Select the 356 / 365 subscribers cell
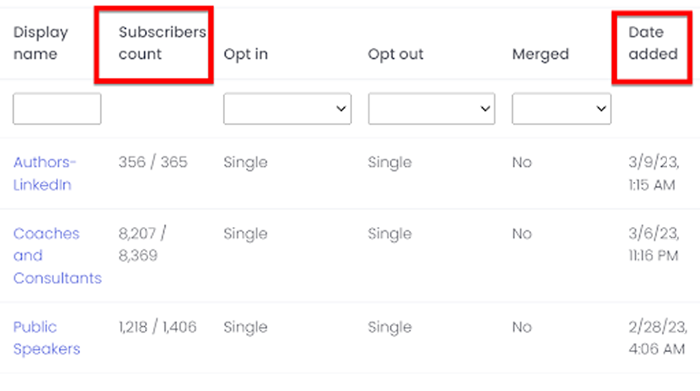This screenshot has width=700, height=391. click(x=153, y=162)
